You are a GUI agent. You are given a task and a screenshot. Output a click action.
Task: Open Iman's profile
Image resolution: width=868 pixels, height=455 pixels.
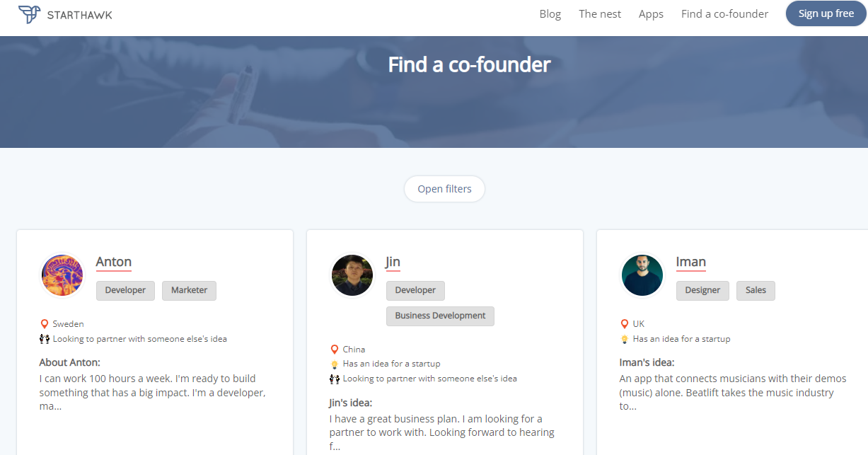point(691,262)
